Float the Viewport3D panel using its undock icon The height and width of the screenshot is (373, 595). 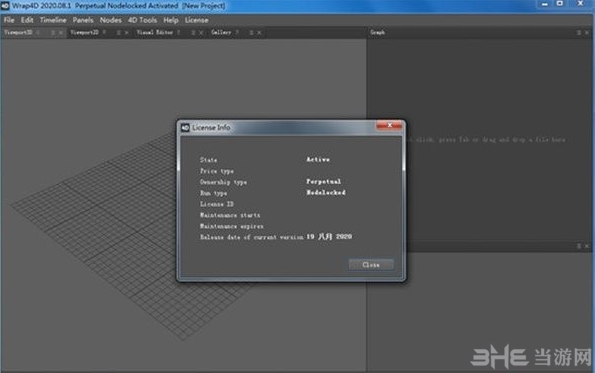pos(53,33)
